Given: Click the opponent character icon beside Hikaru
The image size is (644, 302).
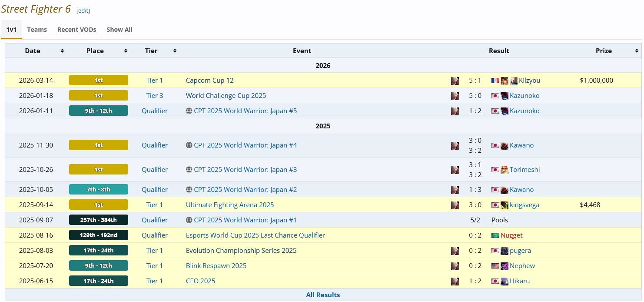Looking at the screenshot, I should point(505,281).
